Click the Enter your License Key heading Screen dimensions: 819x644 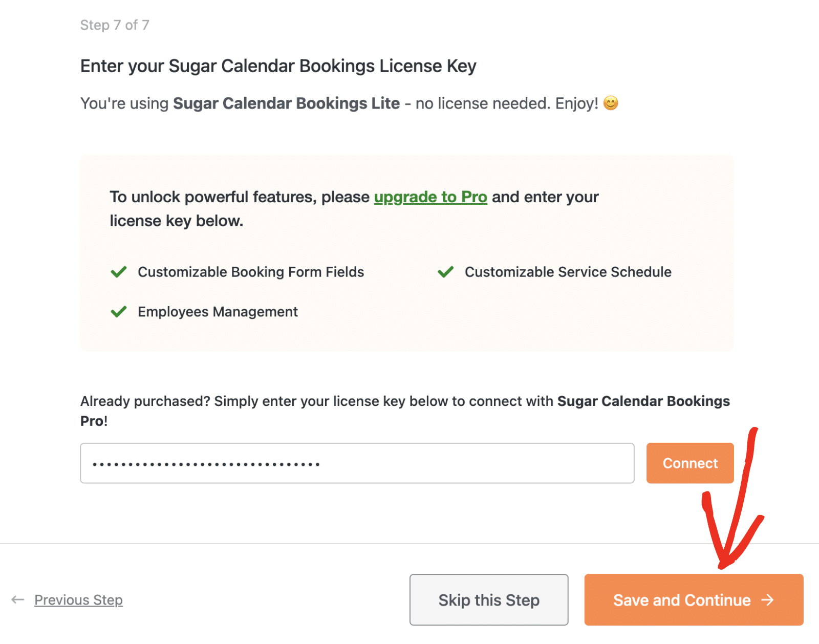click(278, 66)
